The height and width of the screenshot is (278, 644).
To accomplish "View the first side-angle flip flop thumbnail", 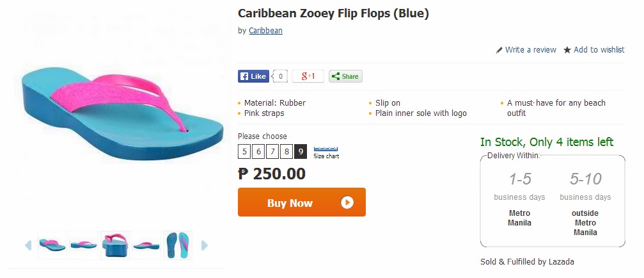I will pyautogui.click(x=52, y=245).
